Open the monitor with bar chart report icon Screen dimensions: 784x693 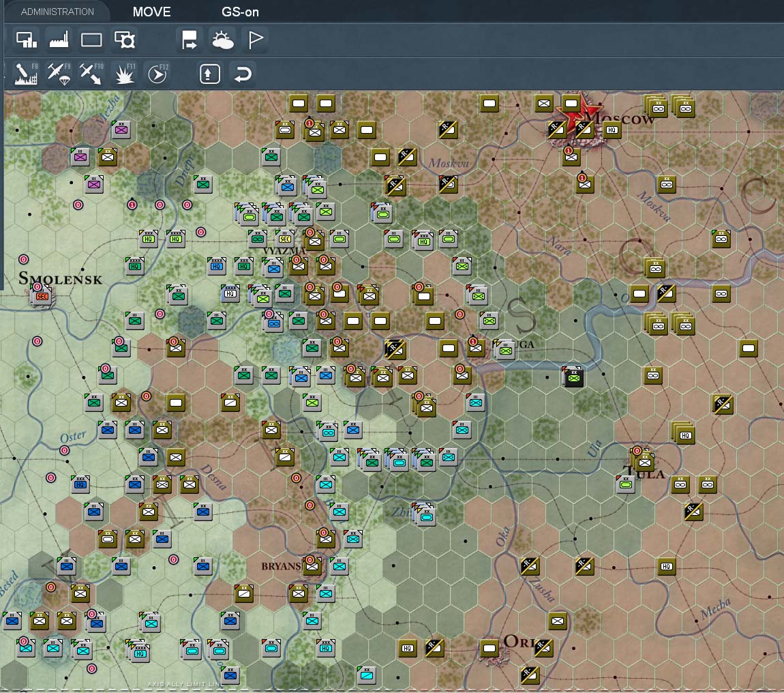27,40
